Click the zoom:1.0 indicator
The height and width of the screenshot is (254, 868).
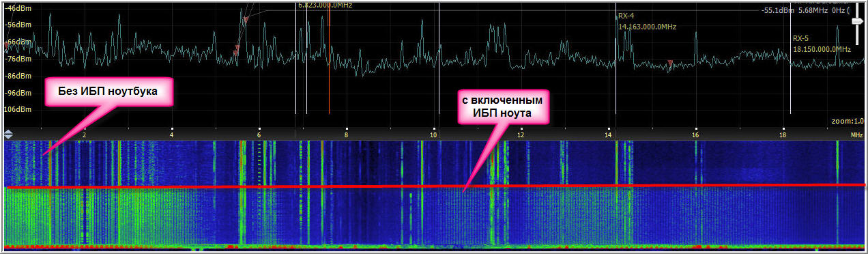[x=846, y=120]
